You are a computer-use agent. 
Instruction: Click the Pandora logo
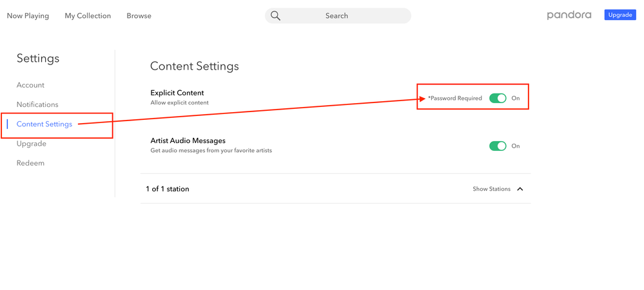(x=569, y=15)
